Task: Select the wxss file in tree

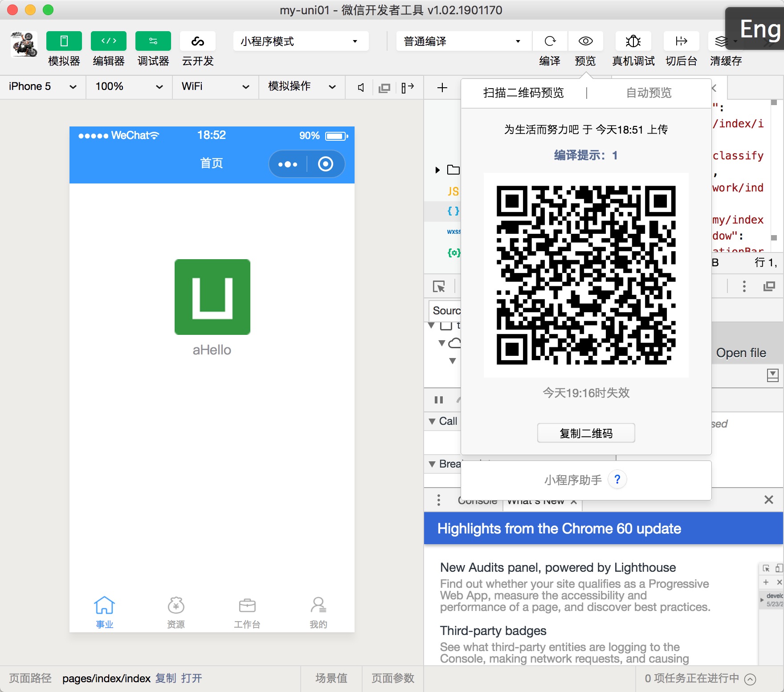Action: click(453, 232)
